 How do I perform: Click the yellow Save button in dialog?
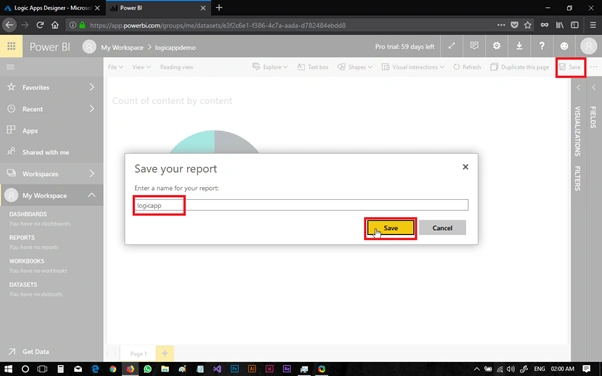pyautogui.click(x=390, y=228)
